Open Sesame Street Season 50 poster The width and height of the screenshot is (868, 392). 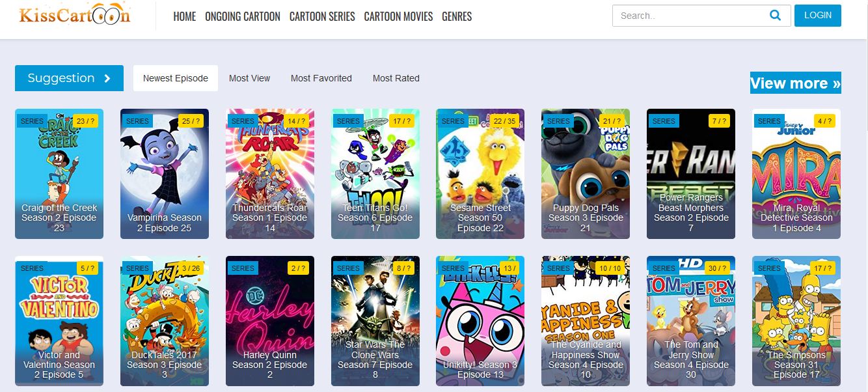[x=480, y=173]
